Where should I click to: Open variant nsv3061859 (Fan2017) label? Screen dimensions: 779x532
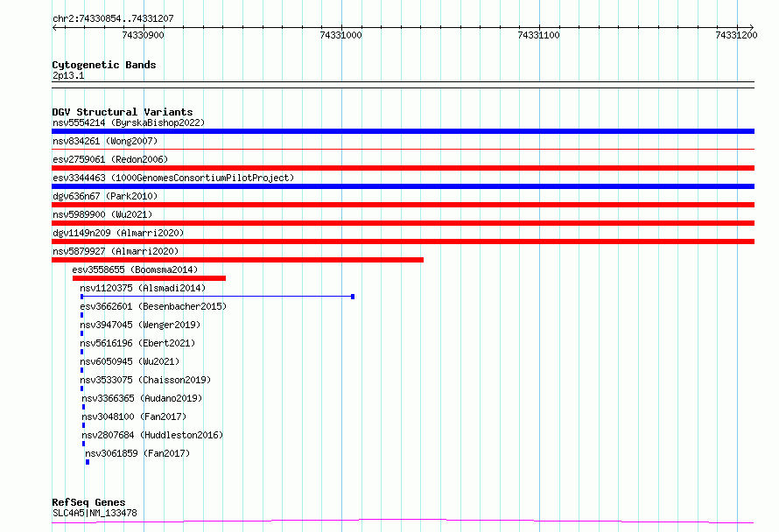tap(137, 453)
